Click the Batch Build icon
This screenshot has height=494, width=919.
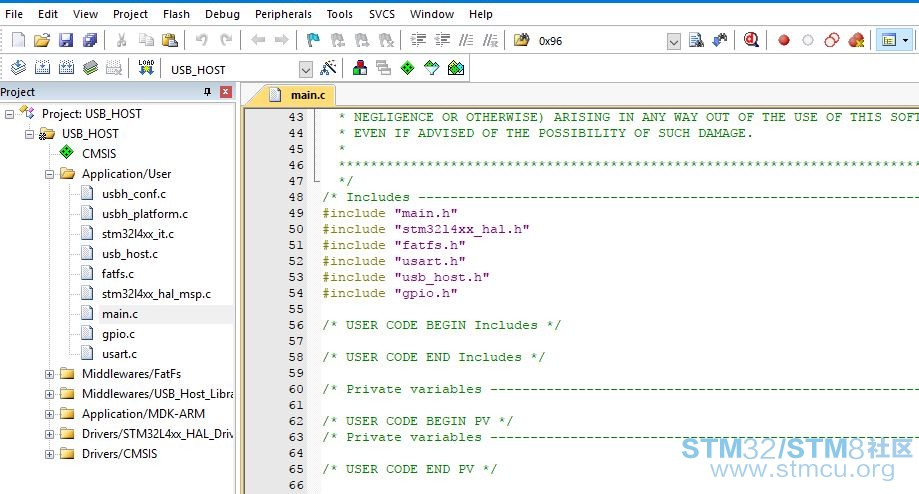[x=90, y=68]
